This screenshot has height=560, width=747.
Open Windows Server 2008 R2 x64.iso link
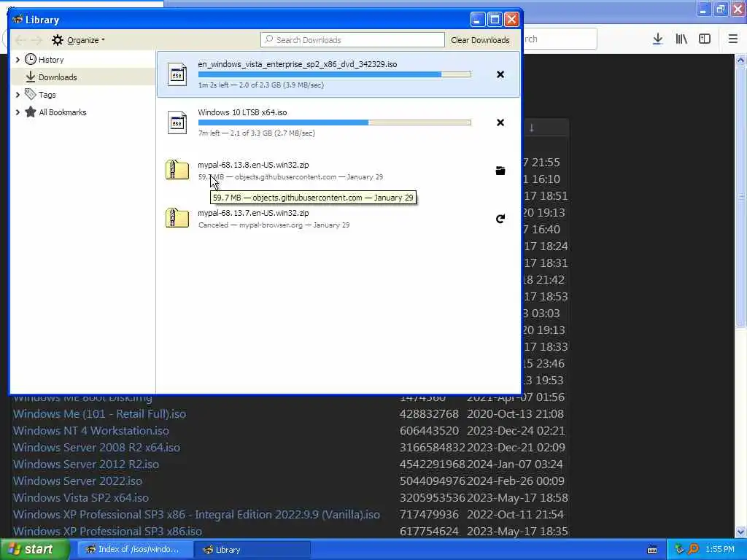click(x=96, y=447)
